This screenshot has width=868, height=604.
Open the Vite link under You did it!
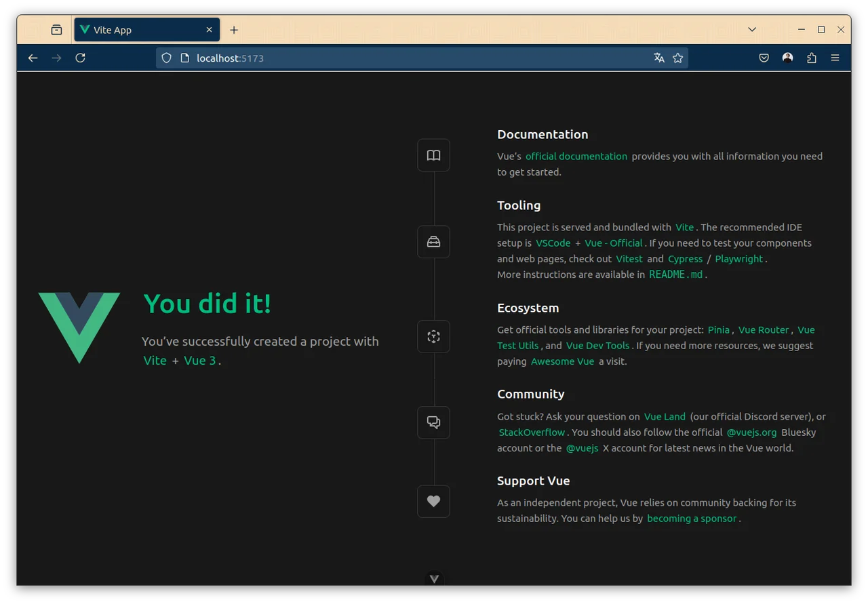pyautogui.click(x=155, y=361)
